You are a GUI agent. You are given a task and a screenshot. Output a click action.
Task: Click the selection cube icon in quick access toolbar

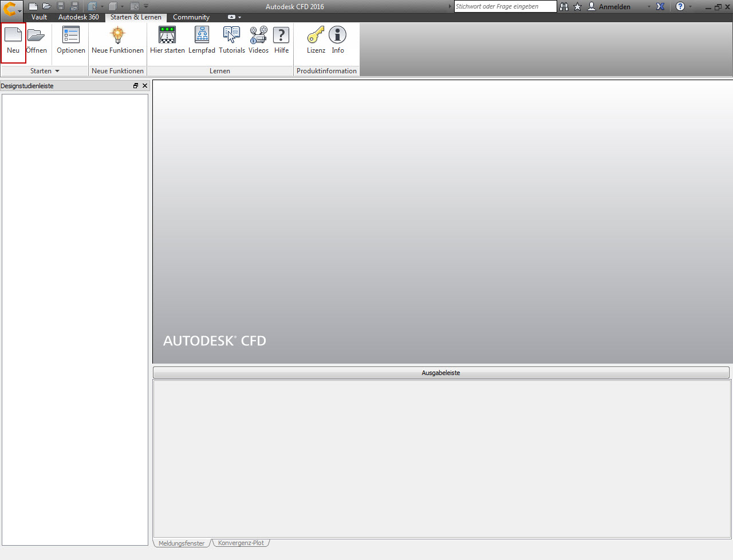tap(92, 6)
